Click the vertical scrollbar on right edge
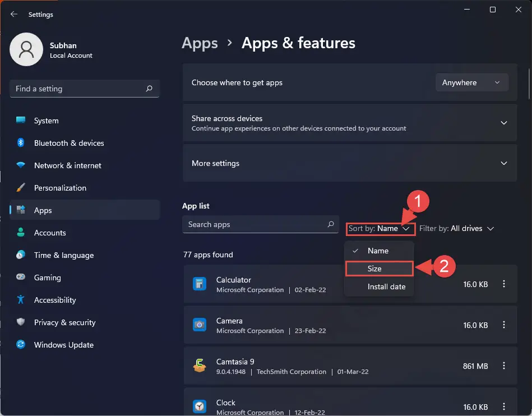This screenshot has width=532, height=416. pyautogui.click(x=529, y=84)
